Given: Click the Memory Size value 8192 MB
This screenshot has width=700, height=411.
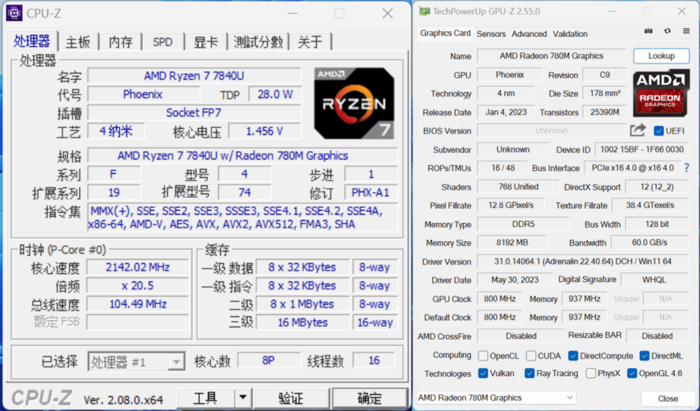Looking at the screenshot, I should [x=512, y=243].
